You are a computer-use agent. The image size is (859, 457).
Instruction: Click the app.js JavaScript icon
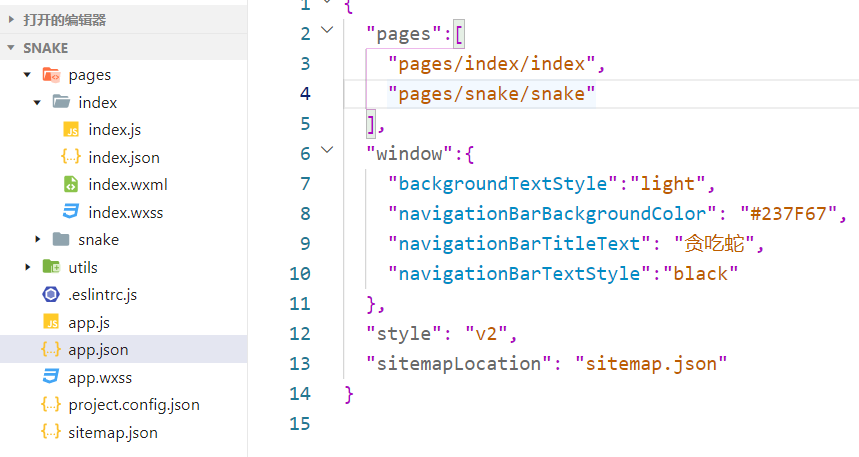tap(51, 322)
